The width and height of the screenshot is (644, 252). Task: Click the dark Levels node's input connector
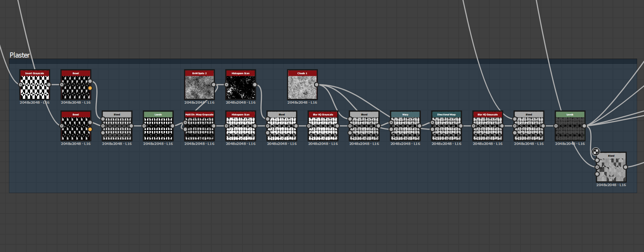pos(556,126)
